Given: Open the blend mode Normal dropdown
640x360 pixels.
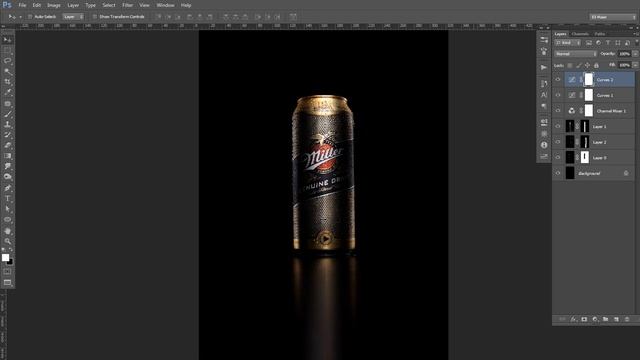Looking at the screenshot, I should pos(576,54).
